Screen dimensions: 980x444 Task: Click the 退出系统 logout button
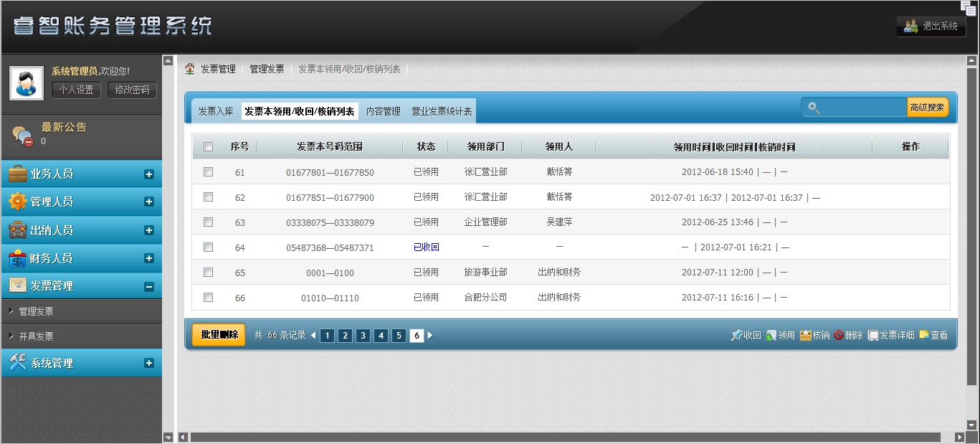point(931,27)
